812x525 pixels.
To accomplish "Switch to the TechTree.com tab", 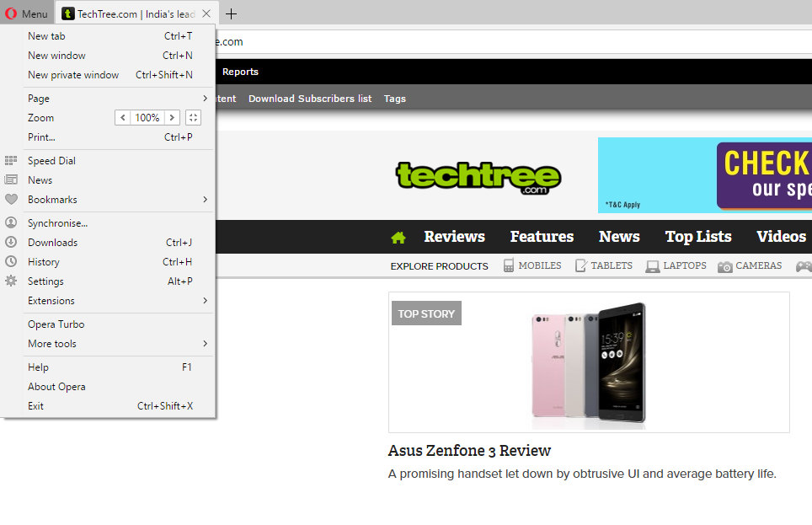I will click(137, 14).
